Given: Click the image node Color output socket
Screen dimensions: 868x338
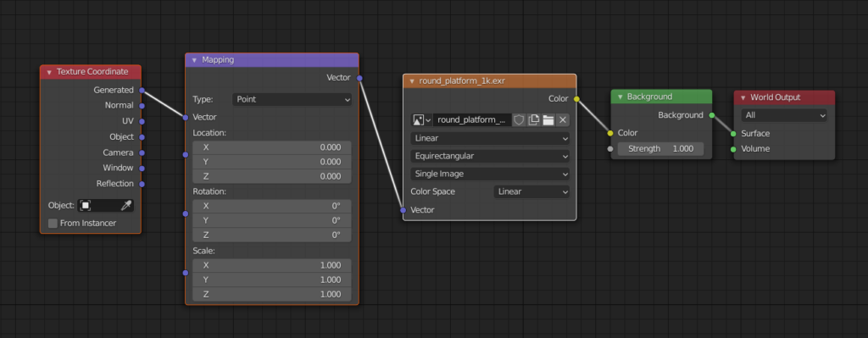Looking at the screenshot, I should (576, 99).
